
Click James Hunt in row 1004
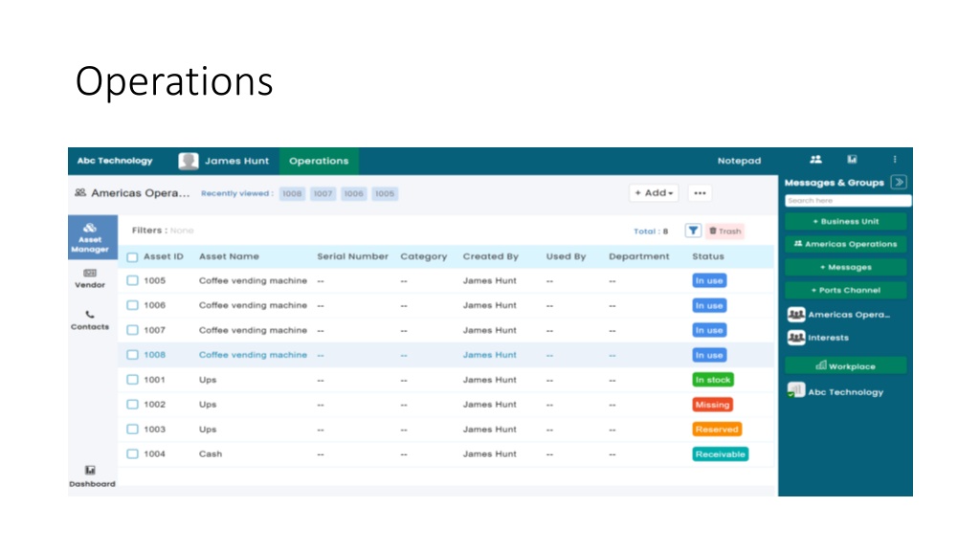click(x=489, y=454)
